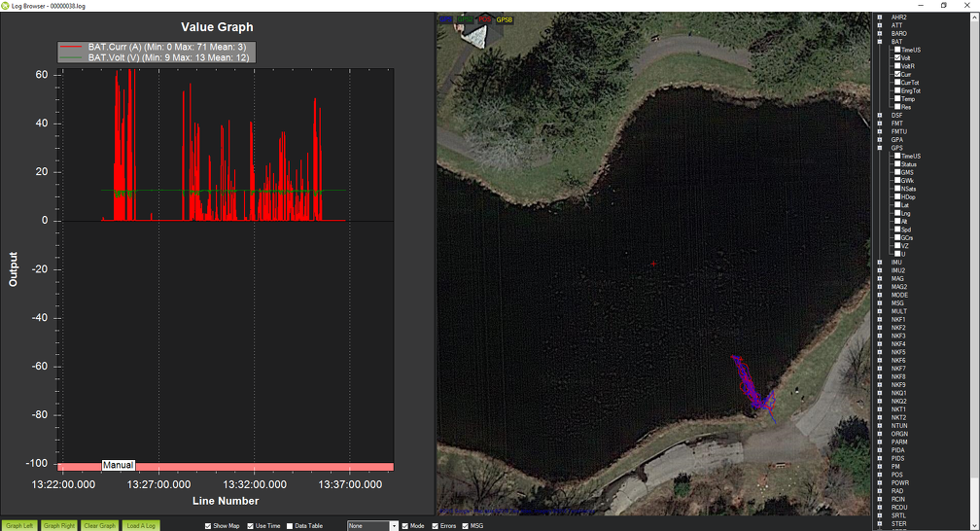Click the GPS track legend label on map
Viewport: 980px width, 531px height.
click(x=446, y=18)
